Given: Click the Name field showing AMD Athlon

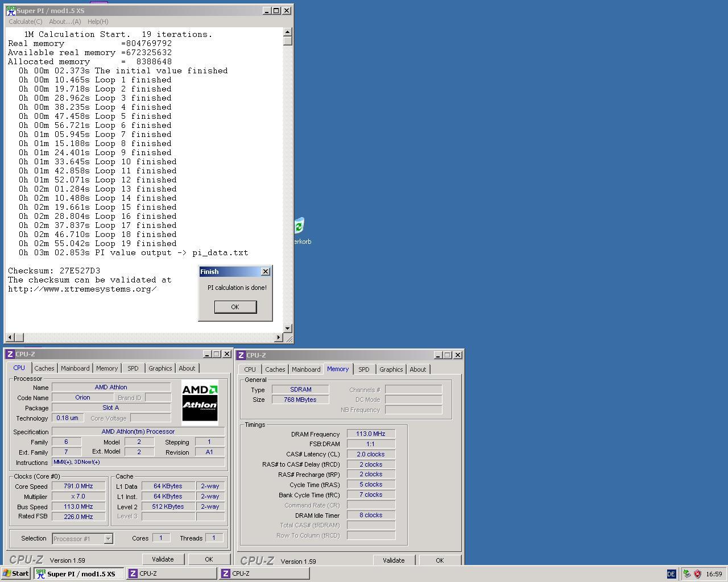Looking at the screenshot, I should point(111,387).
